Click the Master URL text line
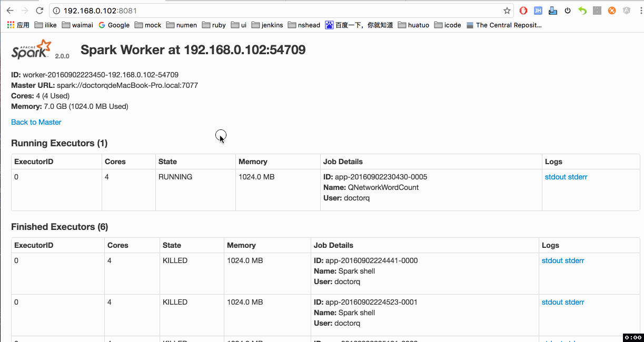 point(105,85)
